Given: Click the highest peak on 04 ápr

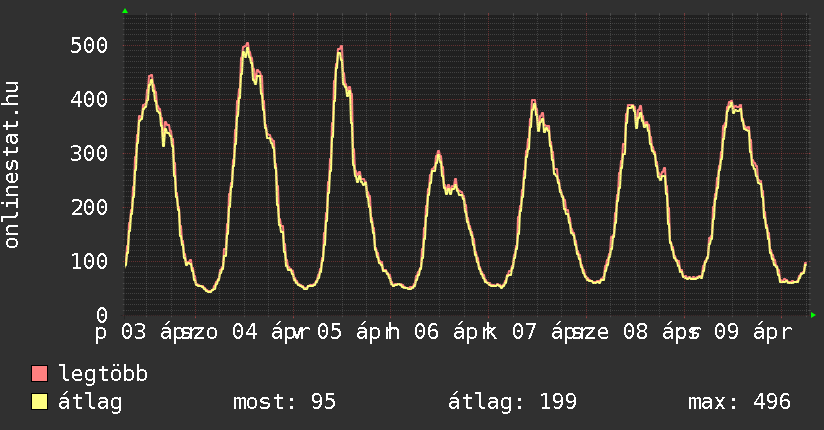Looking at the screenshot, I should pos(246,45).
